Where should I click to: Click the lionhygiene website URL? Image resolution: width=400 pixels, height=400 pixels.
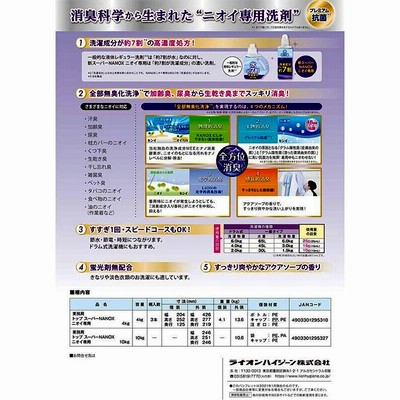coord(302,376)
